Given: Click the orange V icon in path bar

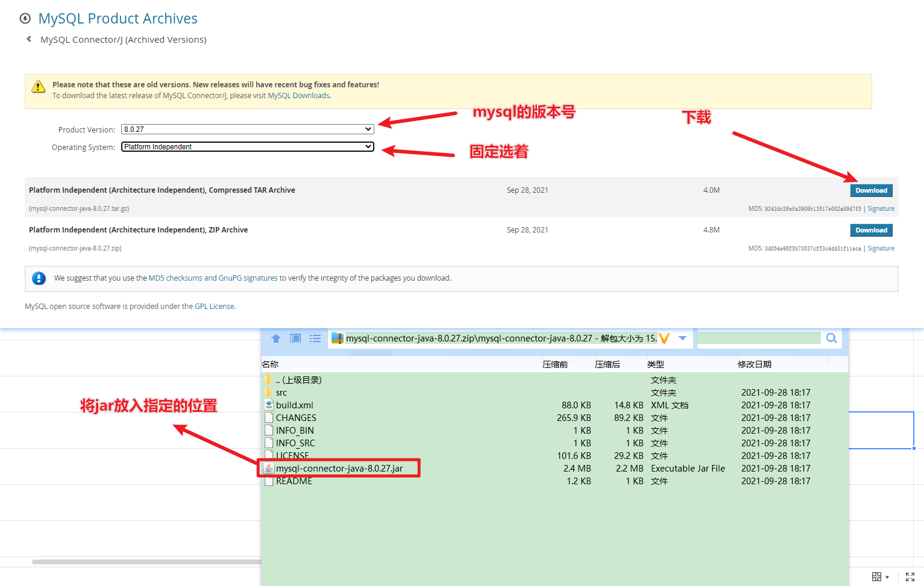Looking at the screenshot, I should pos(664,338).
